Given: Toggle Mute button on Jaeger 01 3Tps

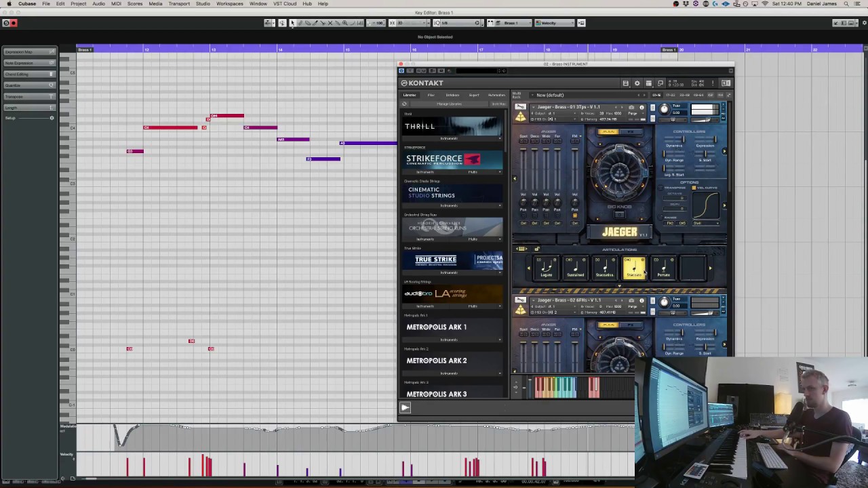Looking at the screenshot, I should (x=652, y=118).
